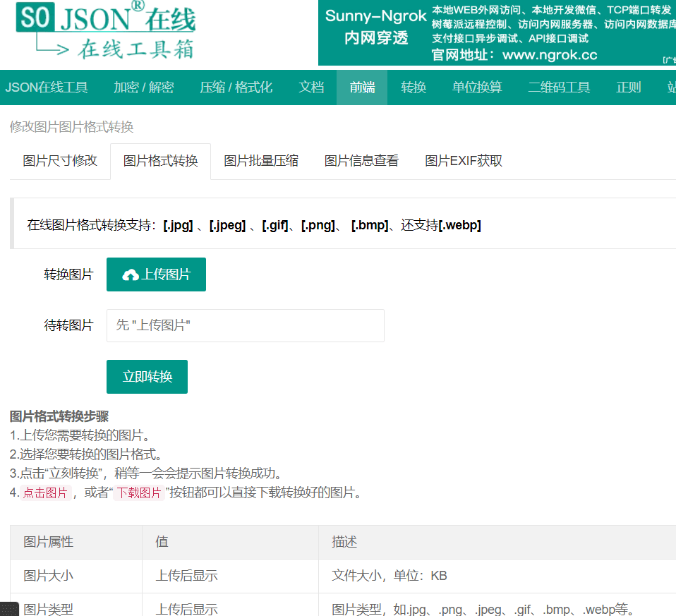
Task: Click step 2.选择您要转换的图片格式
Action: coord(86,454)
